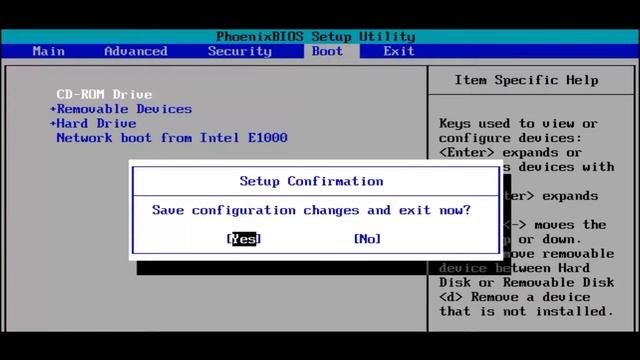Choose No in Setup Confirmation
Viewport: 640px width, 360px height.
(x=367, y=239)
